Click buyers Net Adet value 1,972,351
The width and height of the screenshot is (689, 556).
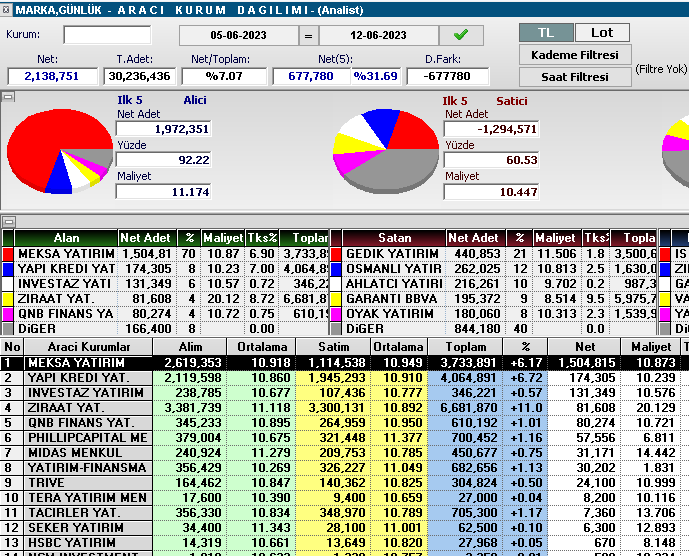click(163, 129)
